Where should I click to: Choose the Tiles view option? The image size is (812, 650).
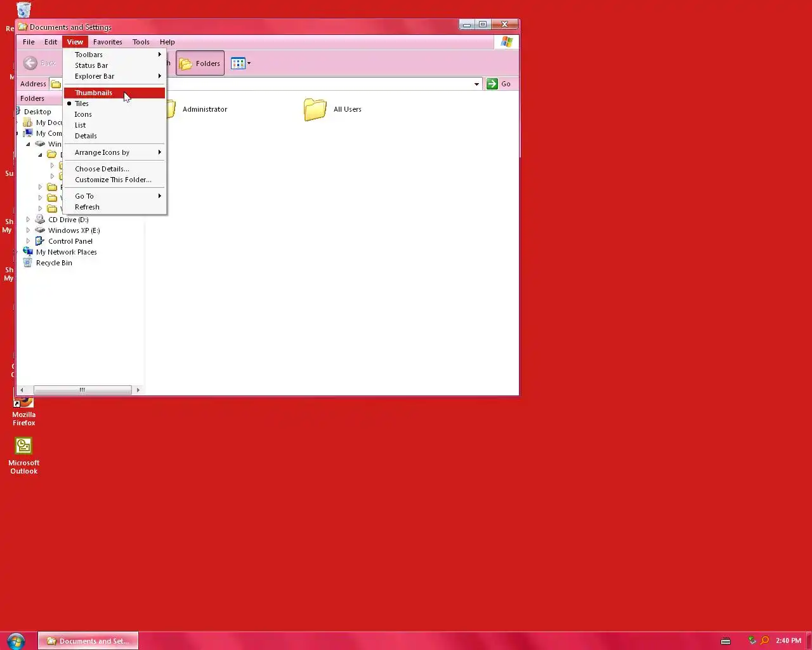click(114, 103)
